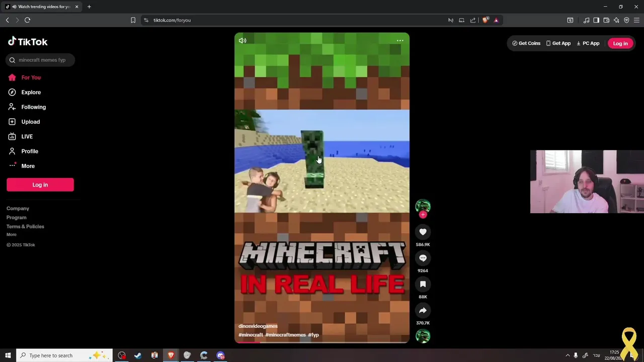644x362 pixels.
Task: Like the video with the heart icon
Action: [423, 232]
